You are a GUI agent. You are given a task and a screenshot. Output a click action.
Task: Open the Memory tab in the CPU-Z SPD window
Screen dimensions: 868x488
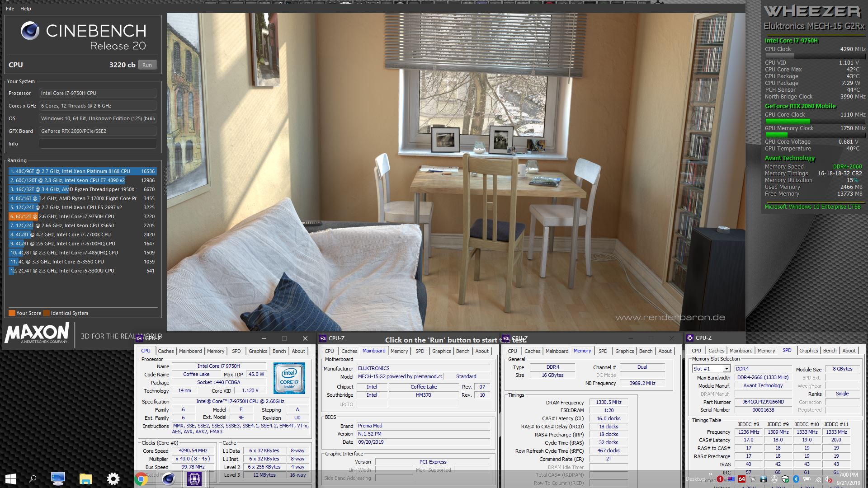point(766,351)
